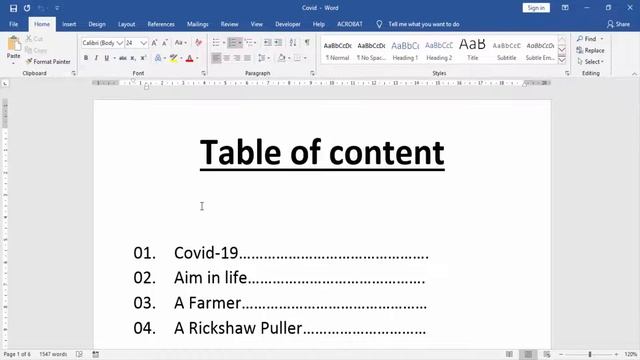Switch to the References tab
The image size is (640, 360).
[x=161, y=24]
